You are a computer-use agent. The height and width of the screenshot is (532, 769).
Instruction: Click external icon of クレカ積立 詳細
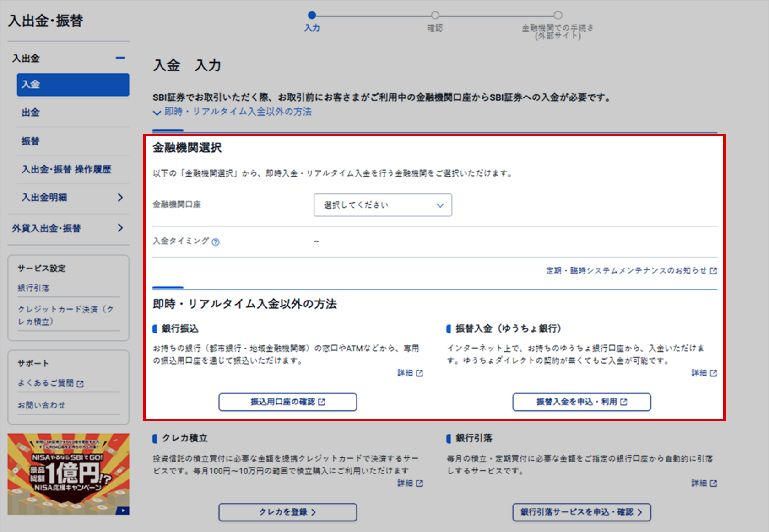(x=420, y=484)
